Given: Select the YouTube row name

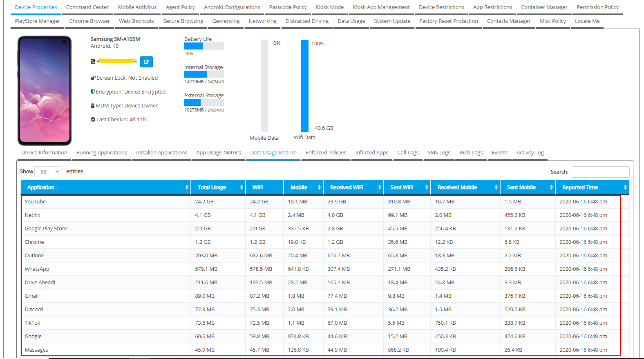Looking at the screenshot, I should (x=35, y=202).
